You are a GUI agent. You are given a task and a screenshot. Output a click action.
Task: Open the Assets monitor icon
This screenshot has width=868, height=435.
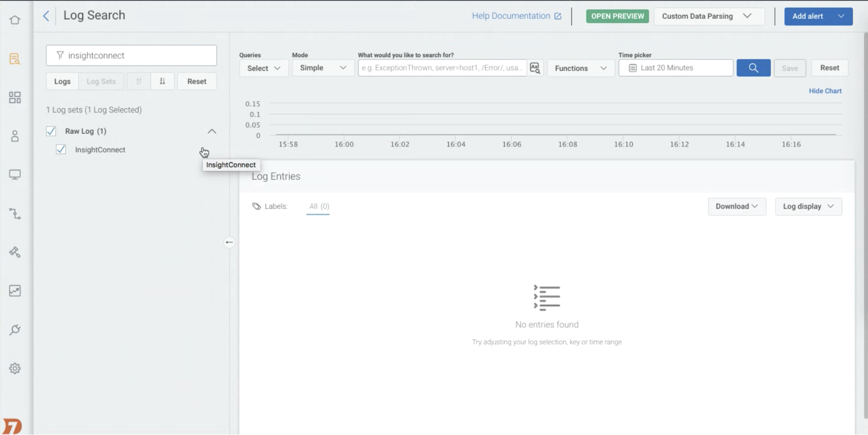point(15,175)
